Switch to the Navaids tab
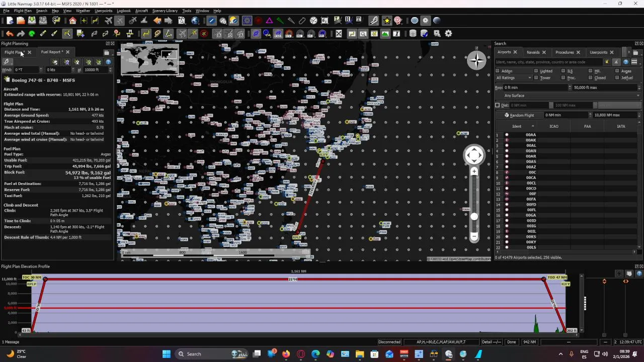 (533, 52)
